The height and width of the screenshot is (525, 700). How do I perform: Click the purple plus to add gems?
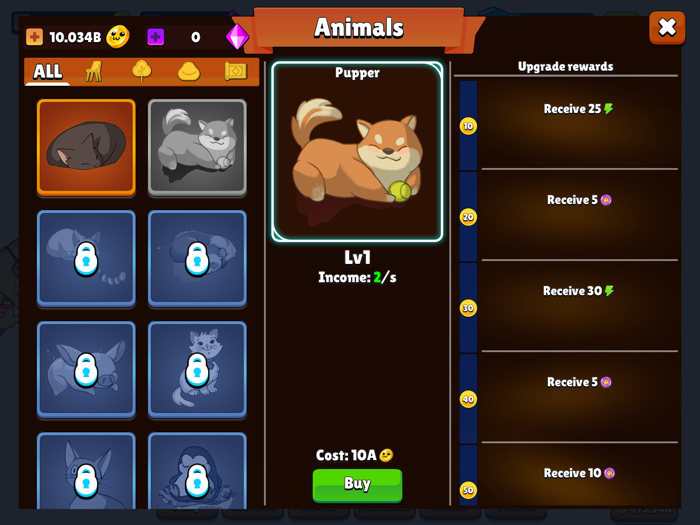point(156,37)
